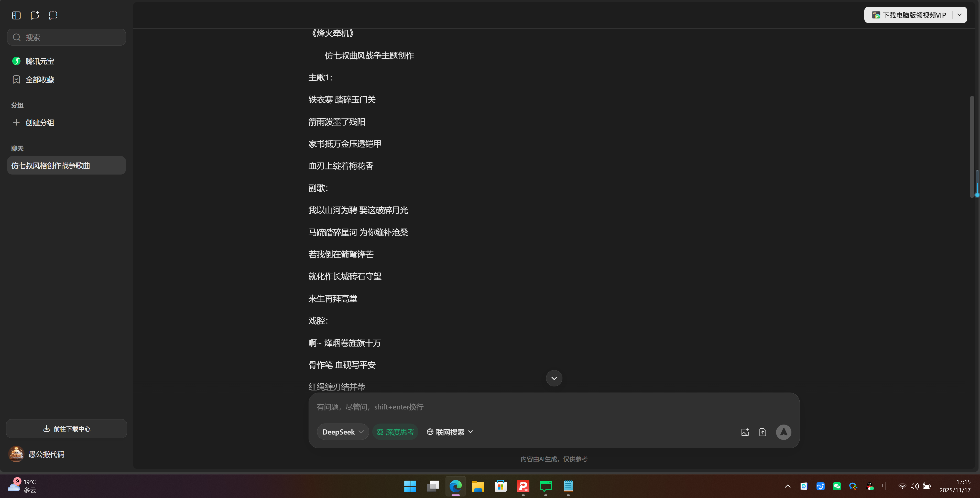The image size is (980, 498).
Task: Open 全部收藏 favorites section
Action: coord(40,80)
